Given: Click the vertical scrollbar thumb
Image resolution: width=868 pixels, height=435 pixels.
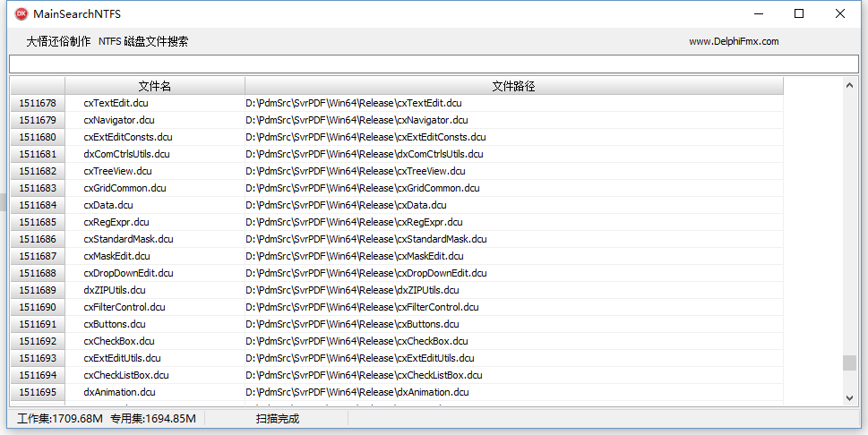Looking at the screenshot, I should [x=849, y=362].
